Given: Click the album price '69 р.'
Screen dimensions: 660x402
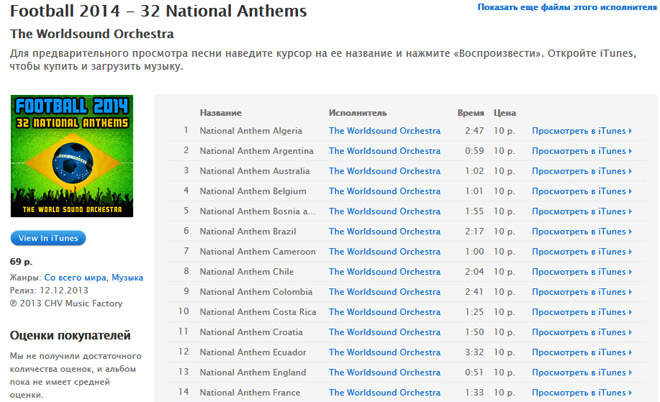Looking at the screenshot, I should pyautogui.click(x=21, y=262).
